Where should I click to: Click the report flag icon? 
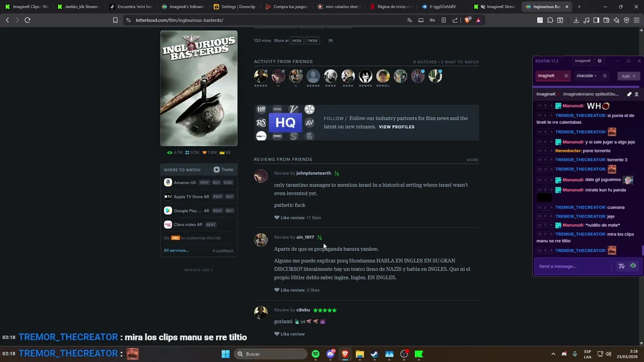click(x=331, y=41)
